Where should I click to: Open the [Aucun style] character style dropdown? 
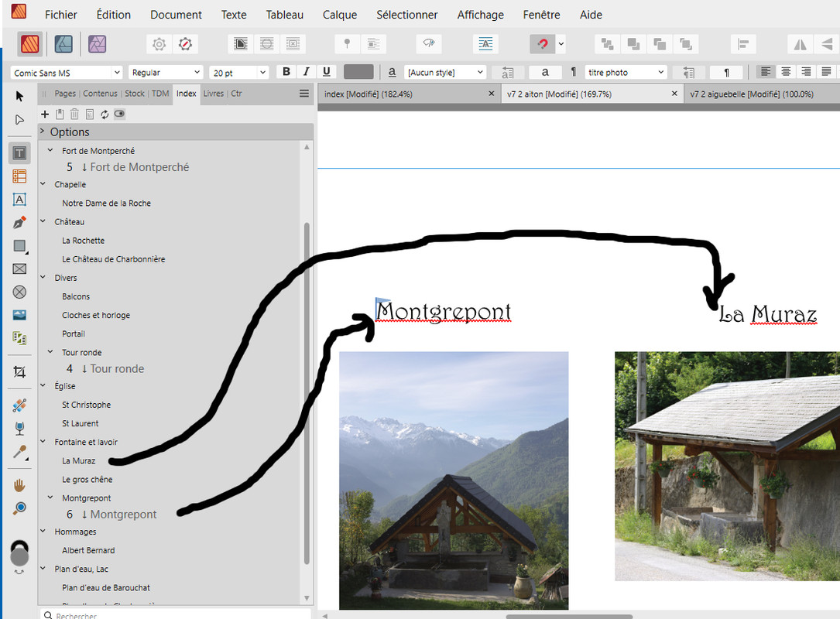[x=444, y=72]
